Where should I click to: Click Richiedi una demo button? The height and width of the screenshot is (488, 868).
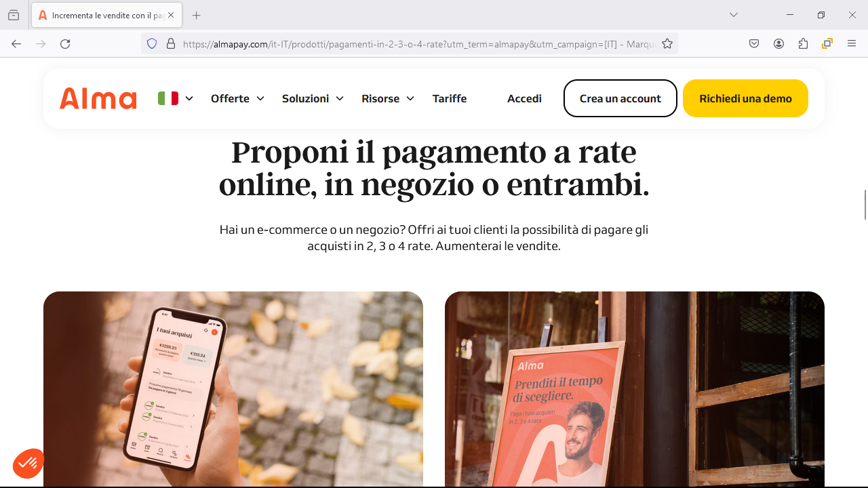[x=745, y=98]
